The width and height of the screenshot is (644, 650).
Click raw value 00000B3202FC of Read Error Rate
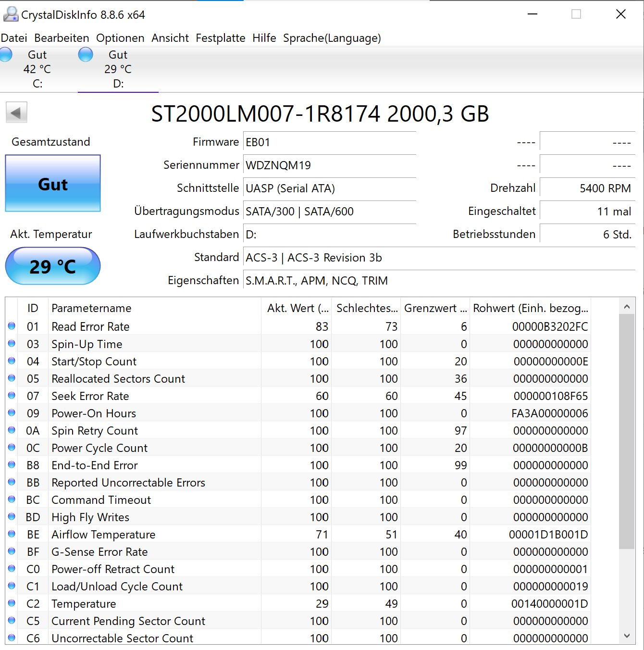[550, 327]
